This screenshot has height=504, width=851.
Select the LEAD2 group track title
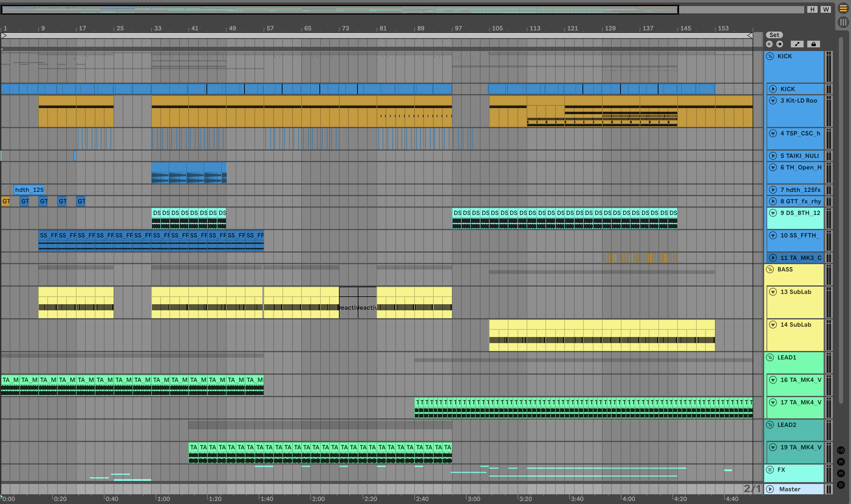(x=786, y=425)
